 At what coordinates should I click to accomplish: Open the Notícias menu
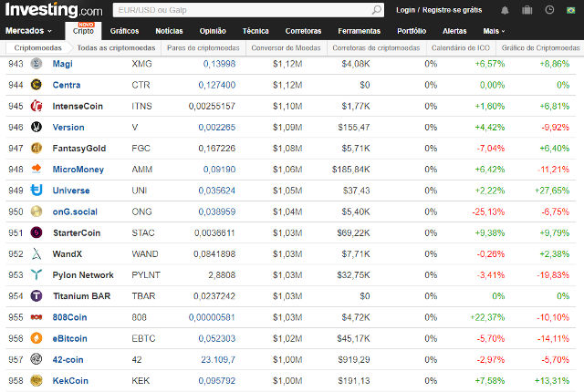click(x=169, y=31)
